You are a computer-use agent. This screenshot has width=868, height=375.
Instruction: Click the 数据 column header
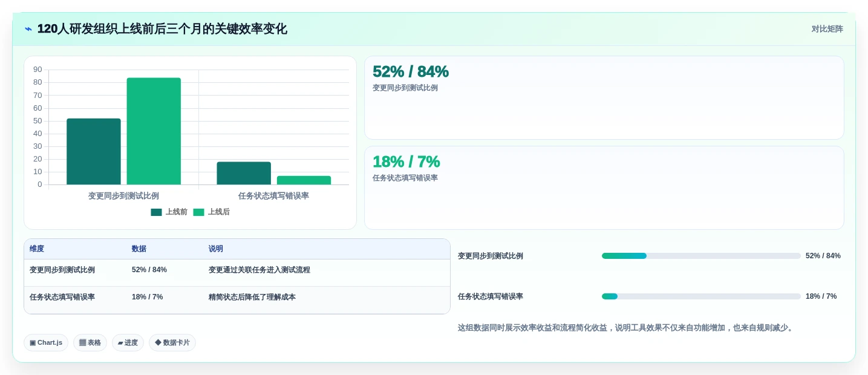(139, 249)
